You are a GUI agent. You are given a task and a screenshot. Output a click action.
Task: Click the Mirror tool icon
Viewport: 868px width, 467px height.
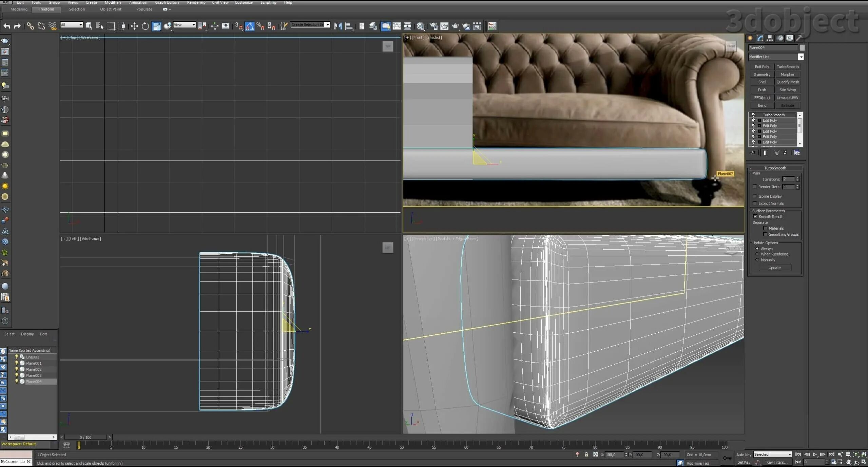(x=338, y=26)
